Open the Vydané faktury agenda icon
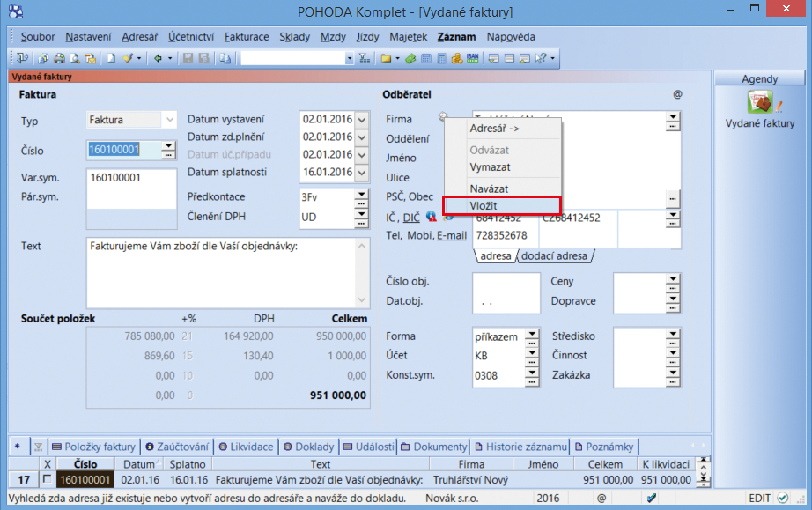The height and width of the screenshot is (510, 812). [x=760, y=101]
